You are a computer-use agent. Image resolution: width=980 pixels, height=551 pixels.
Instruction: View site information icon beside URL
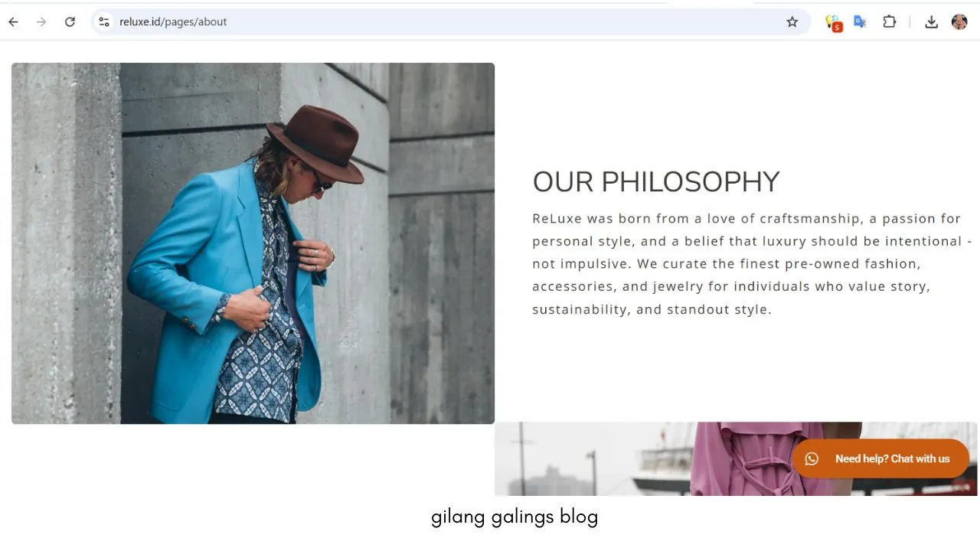104,22
